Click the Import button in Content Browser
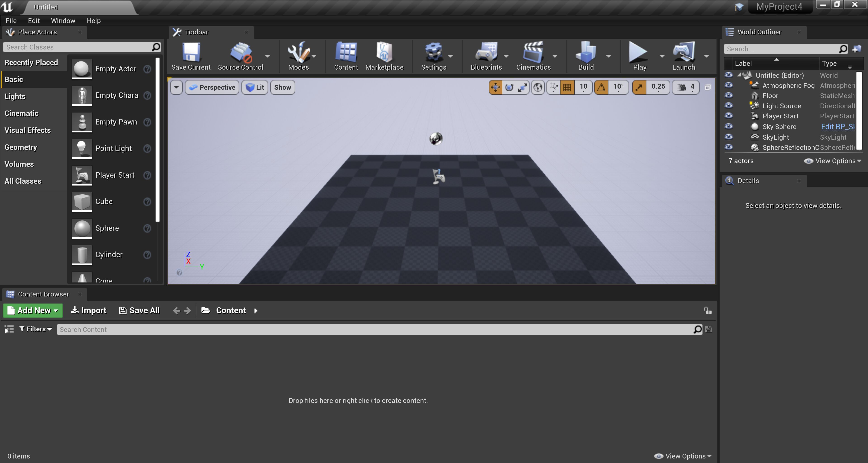This screenshot has height=463, width=868. click(89, 310)
